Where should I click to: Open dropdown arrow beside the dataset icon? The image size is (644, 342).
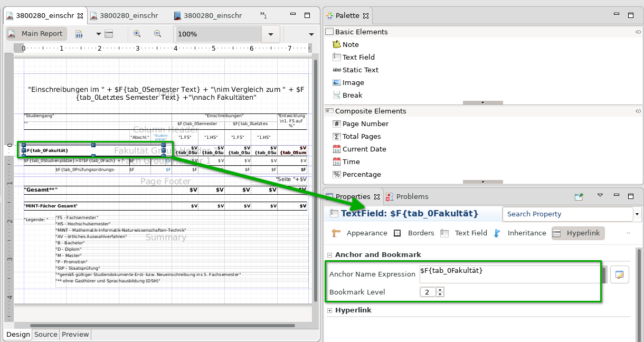(98, 34)
